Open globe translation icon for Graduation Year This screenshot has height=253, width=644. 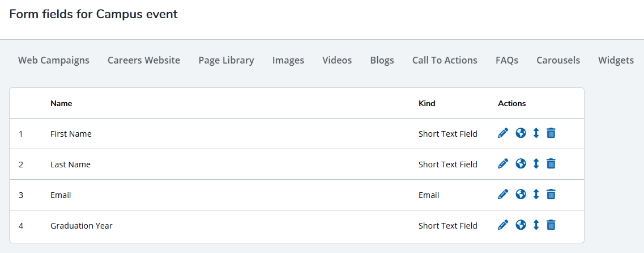click(521, 225)
